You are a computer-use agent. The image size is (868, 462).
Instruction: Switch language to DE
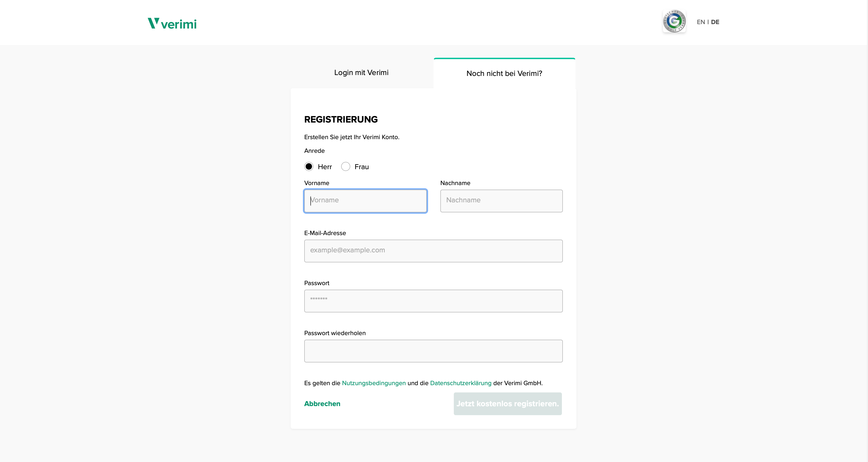[x=715, y=22]
